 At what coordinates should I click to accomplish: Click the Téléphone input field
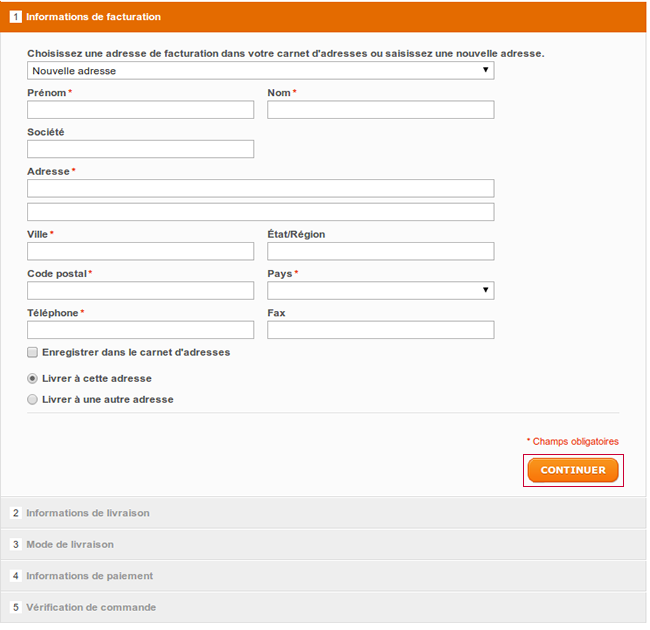coord(141,330)
